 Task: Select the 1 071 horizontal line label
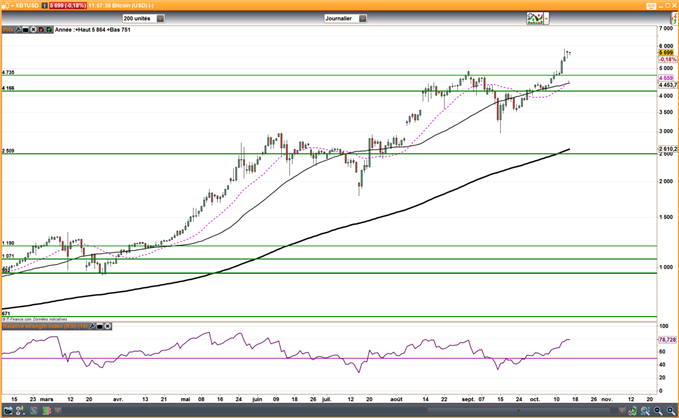[x=8, y=256]
